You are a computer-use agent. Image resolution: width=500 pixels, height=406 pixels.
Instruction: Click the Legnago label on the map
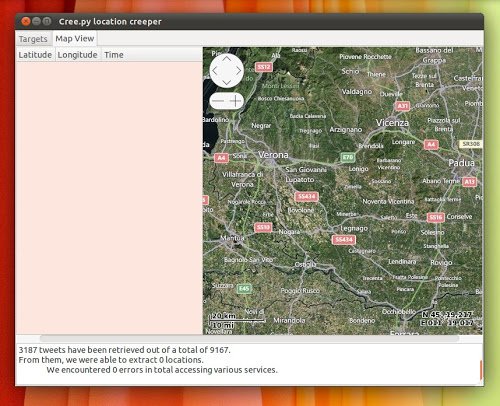pyautogui.click(x=354, y=228)
